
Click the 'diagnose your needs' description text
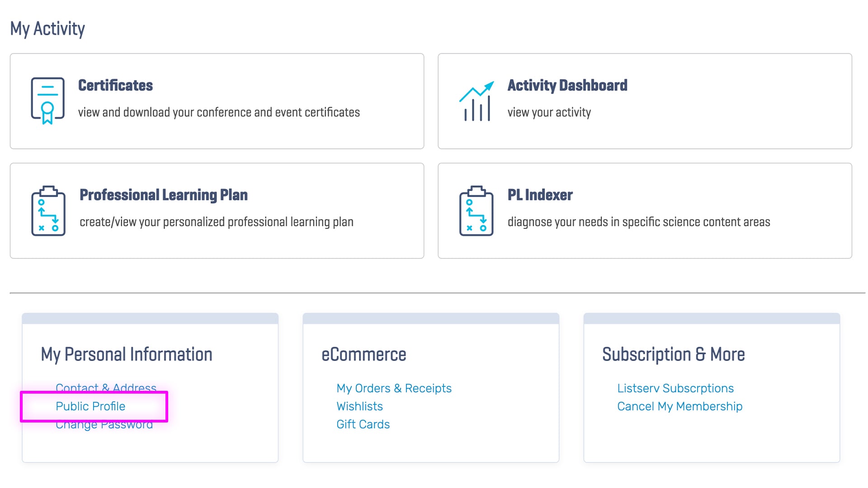[x=638, y=222]
